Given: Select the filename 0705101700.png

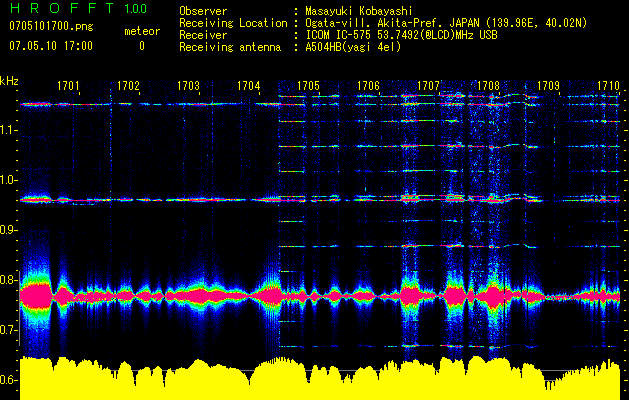Looking at the screenshot, I should coord(51,27).
